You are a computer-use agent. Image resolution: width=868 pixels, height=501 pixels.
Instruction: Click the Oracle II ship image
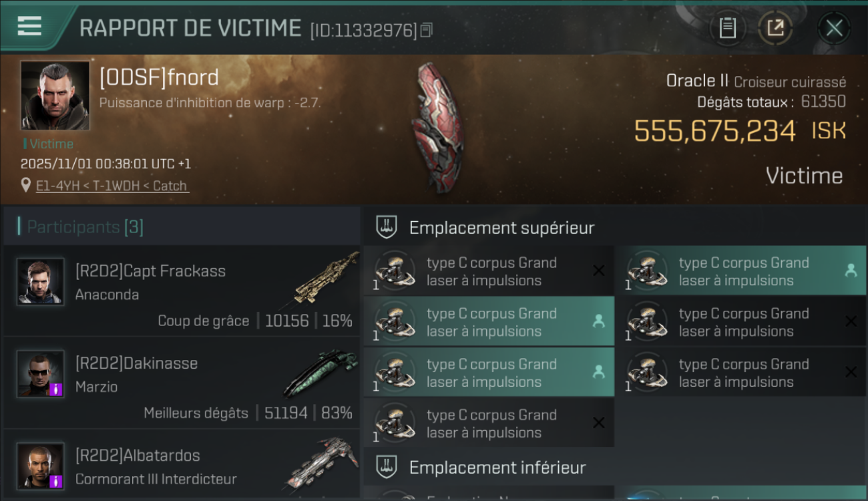point(439,128)
